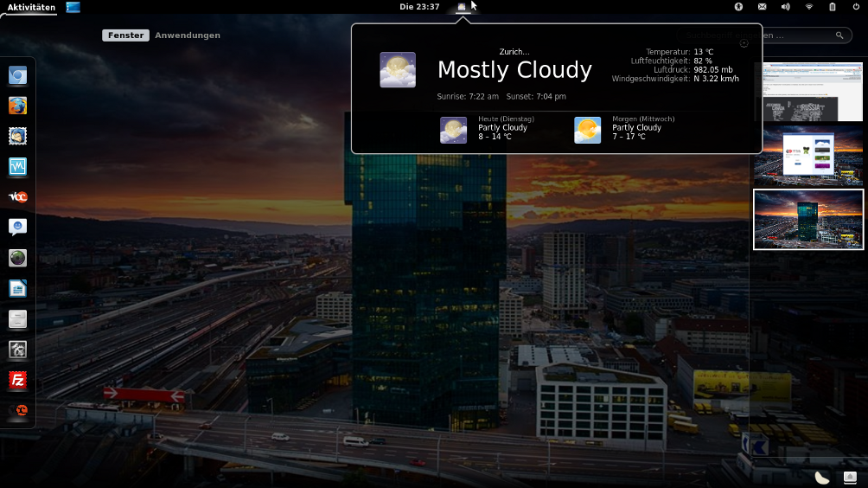Expand the volume menu in top bar
Screen dimensions: 868x488
click(x=786, y=7)
